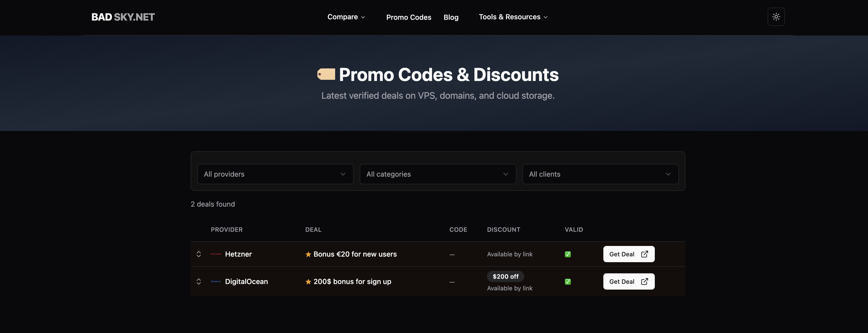This screenshot has width=868, height=333.
Task: Go to the Blog page
Action: [451, 17]
